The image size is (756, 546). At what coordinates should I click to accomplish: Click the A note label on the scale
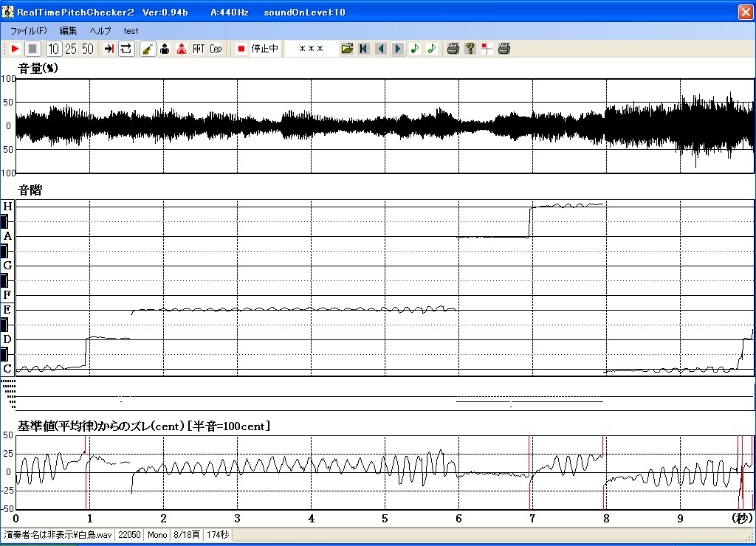pyautogui.click(x=7, y=236)
